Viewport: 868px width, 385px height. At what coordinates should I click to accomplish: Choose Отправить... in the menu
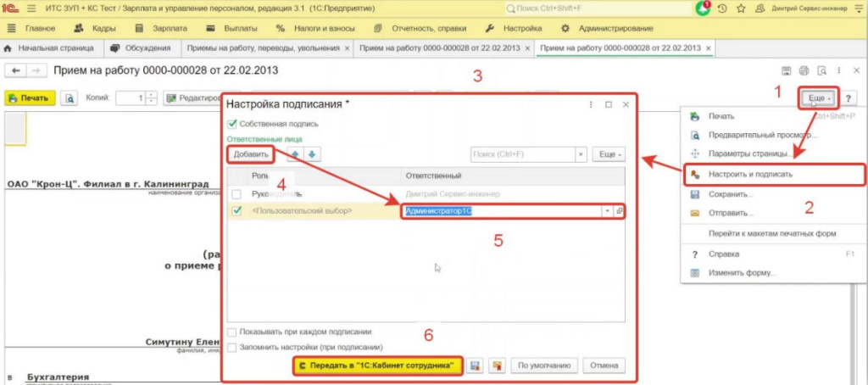[774, 213]
